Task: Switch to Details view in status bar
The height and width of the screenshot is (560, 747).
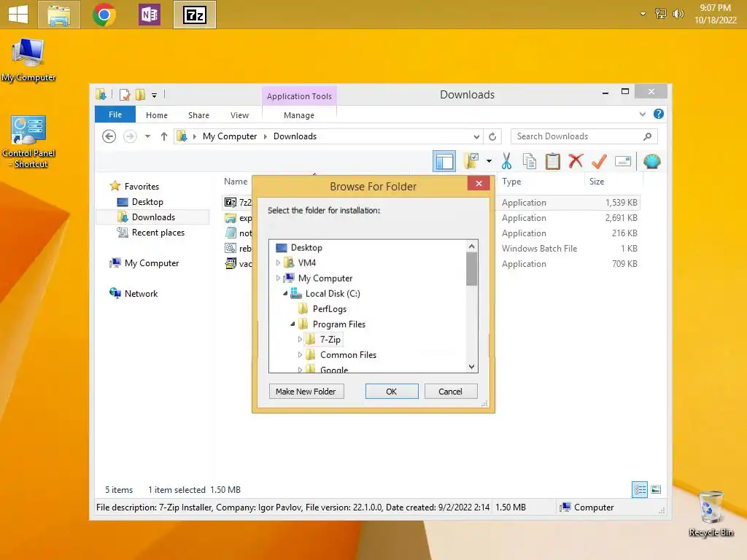Action: click(x=639, y=489)
